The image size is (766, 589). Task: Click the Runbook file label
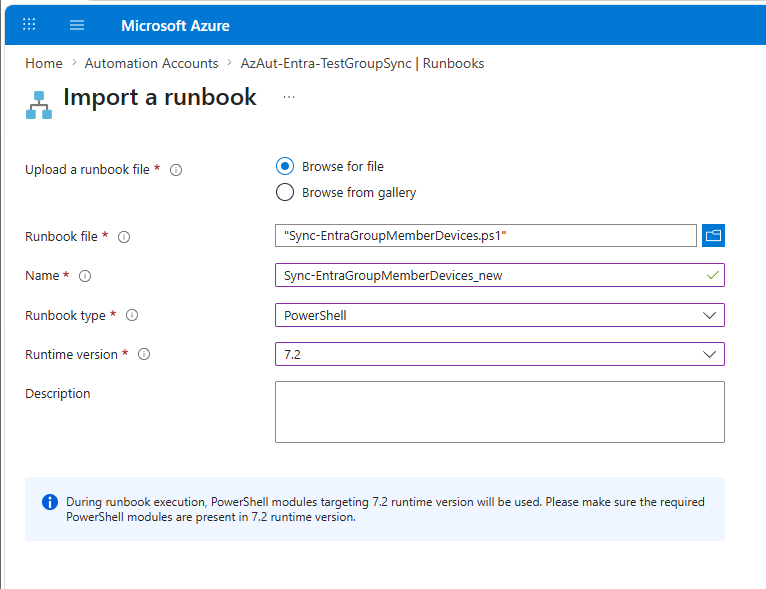pyautogui.click(x=62, y=236)
